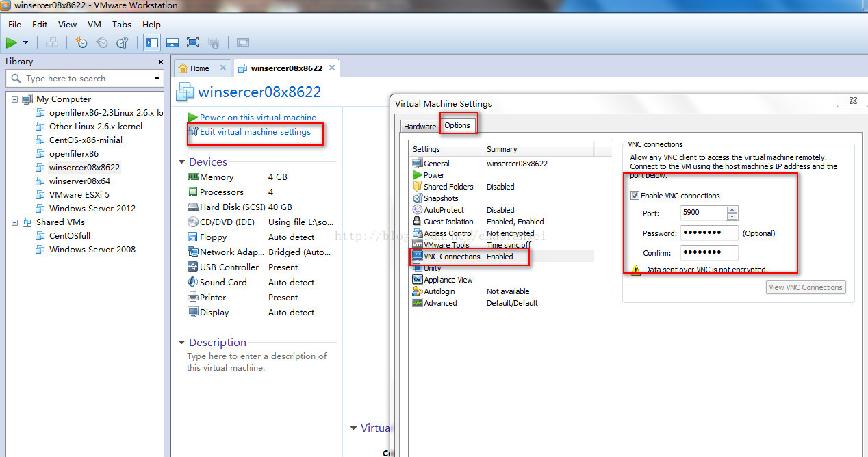Viewport: 868px width, 457px height.
Task: Open the snapshot manager toolbar icon
Action: (123, 42)
